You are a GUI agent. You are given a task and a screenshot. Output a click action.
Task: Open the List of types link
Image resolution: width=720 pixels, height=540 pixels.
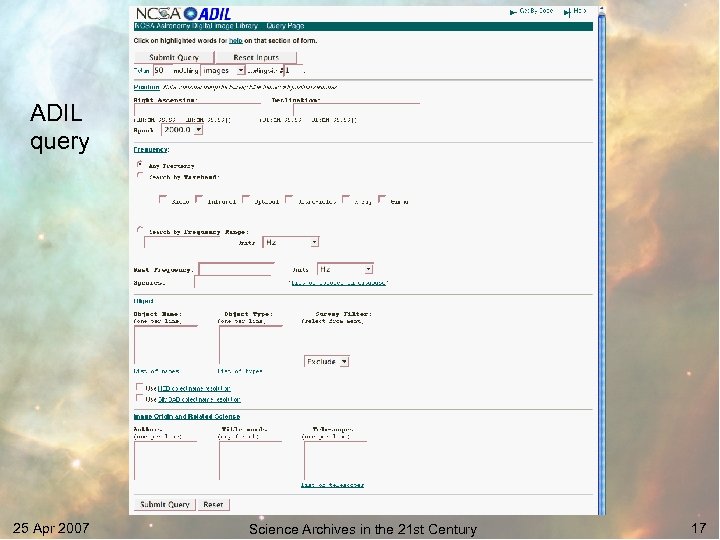pos(240,371)
